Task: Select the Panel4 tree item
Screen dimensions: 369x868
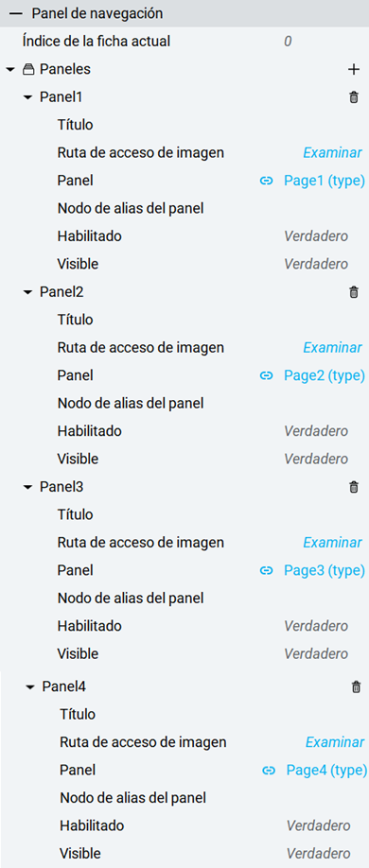Action: pos(63,687)
